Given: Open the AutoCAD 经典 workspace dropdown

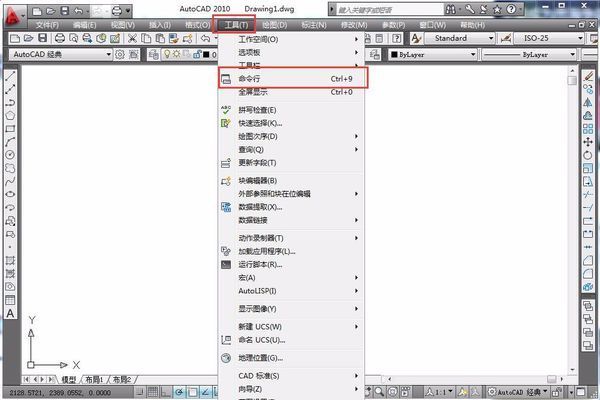Looking at the screenshot, I should [x=109, y=54].
